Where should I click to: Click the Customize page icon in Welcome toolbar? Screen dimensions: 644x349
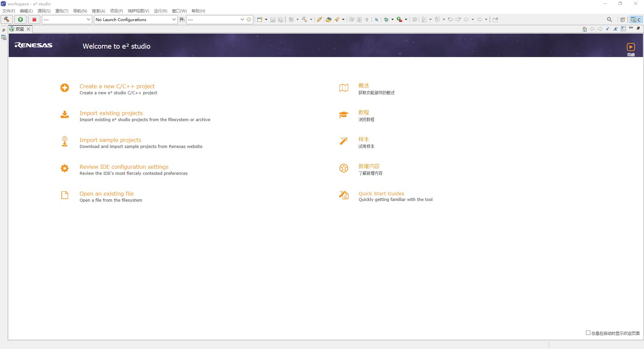click(623, 29)
